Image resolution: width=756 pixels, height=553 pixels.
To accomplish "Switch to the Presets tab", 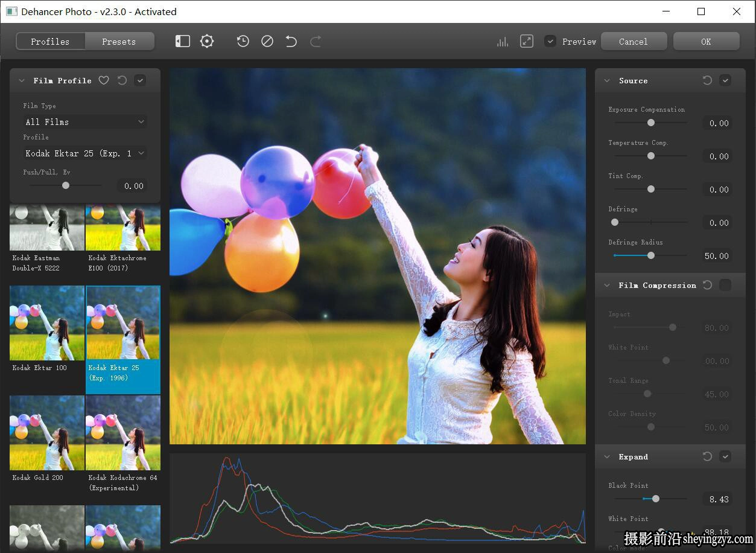I will pyautogui.click(x=119, y=41).
